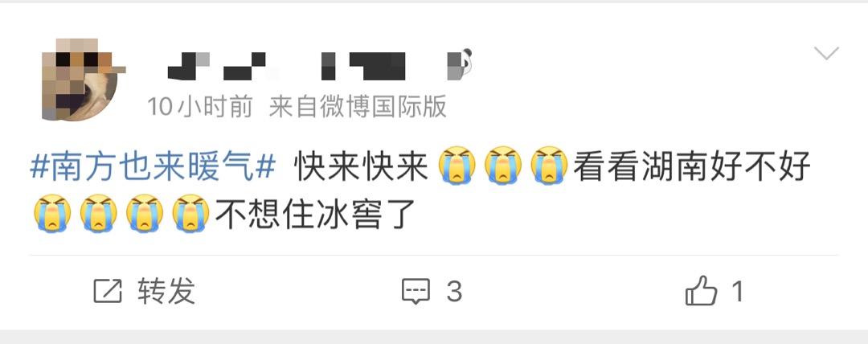Click the 10小时前 timestamp
This screenshot has width=868, height=344.
click(x=200, y=106)
